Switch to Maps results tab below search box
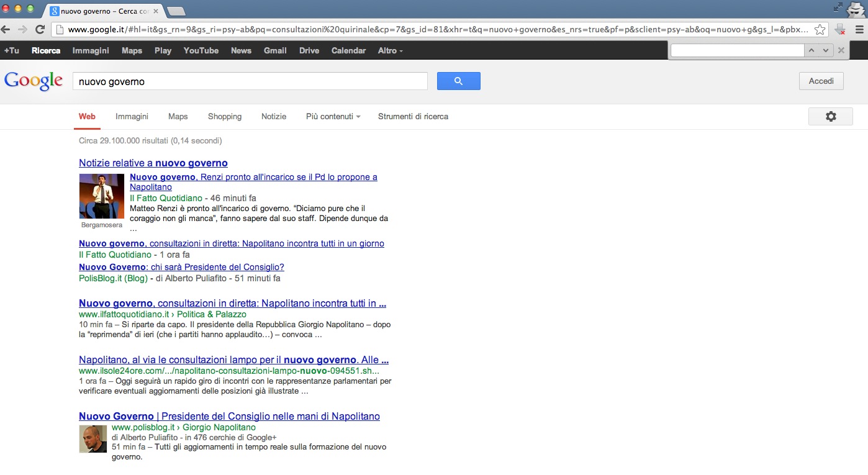 pyautogui.click(x=178, y=117)
